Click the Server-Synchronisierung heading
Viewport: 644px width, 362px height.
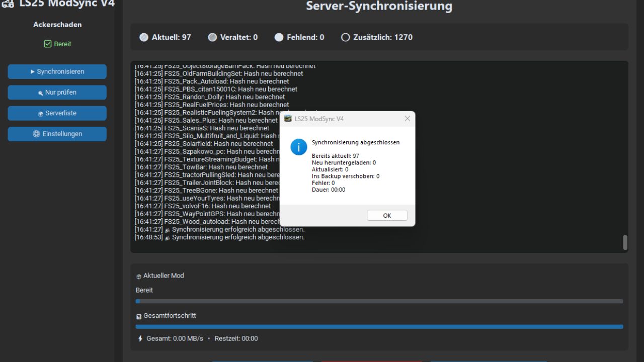[x=379, y=6]
